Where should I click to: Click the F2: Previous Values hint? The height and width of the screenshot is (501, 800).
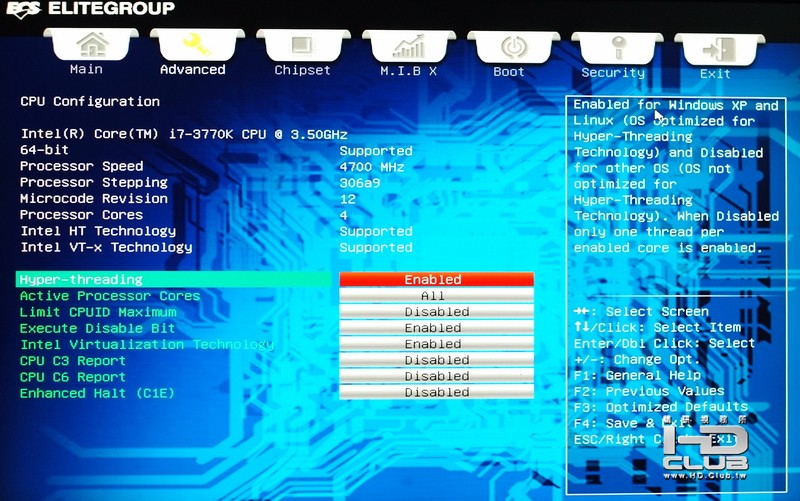(x=649, y=391)
